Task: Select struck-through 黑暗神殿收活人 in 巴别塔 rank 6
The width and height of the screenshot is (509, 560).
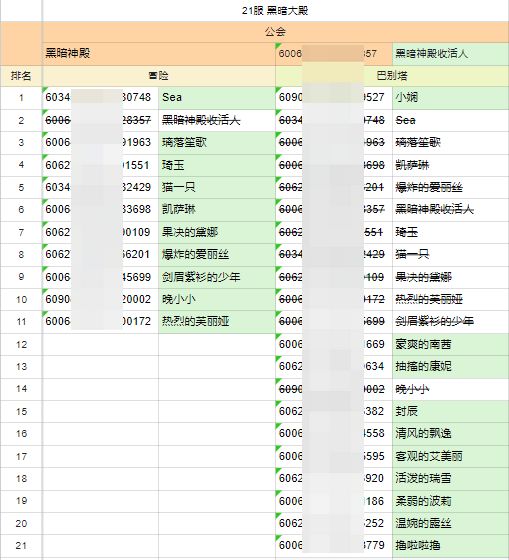Action: tap(450, 209)
